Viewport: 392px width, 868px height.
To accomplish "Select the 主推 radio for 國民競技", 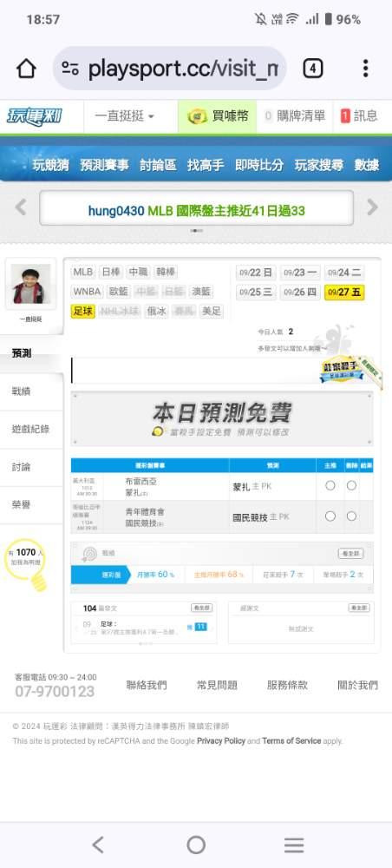I will point(330,516).
